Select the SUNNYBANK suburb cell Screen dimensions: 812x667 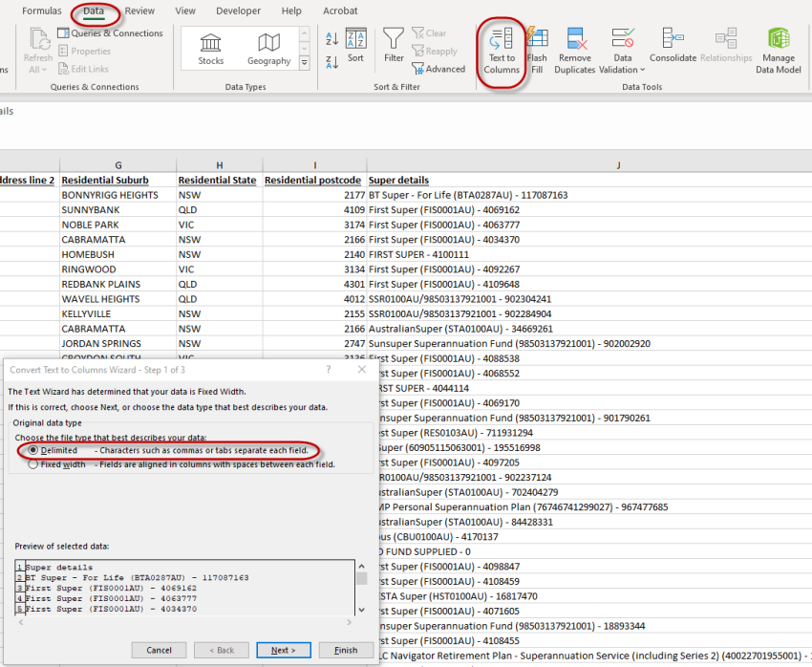click(x=118, y=209)
